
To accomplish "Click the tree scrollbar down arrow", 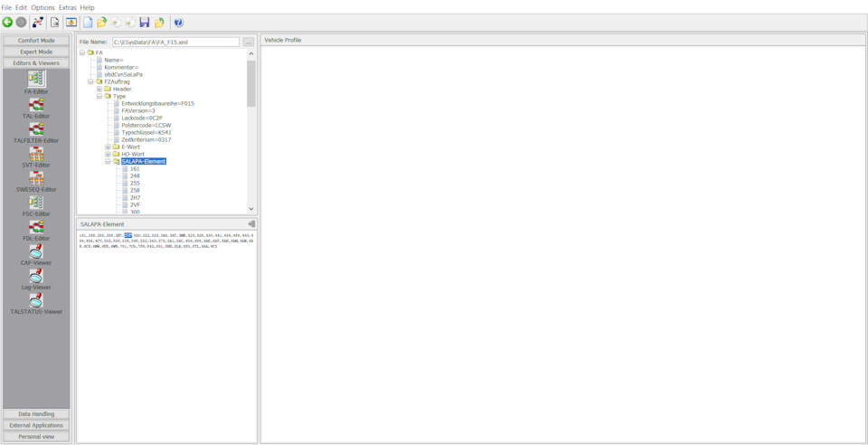I will coord(251,209).
